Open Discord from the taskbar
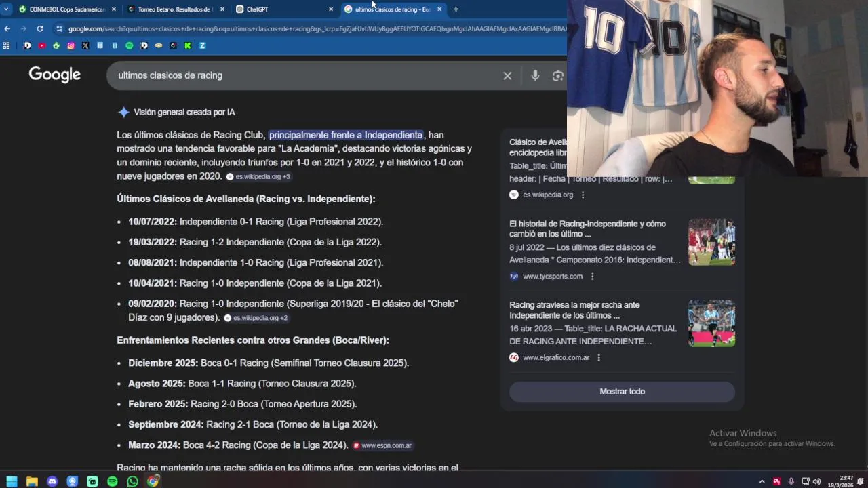Viewport: 868px width, 488px height. pos(52,481)
